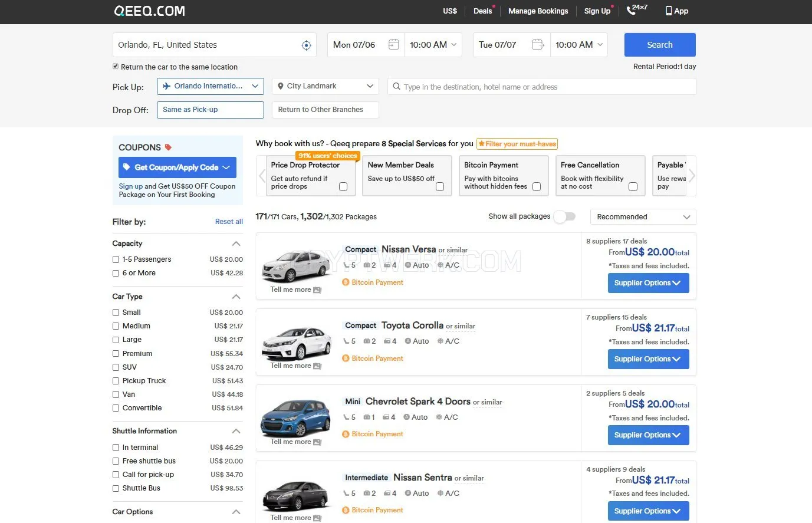Check the Bitcoin Payment service box

pyautogui.click(x=537, y=187)
